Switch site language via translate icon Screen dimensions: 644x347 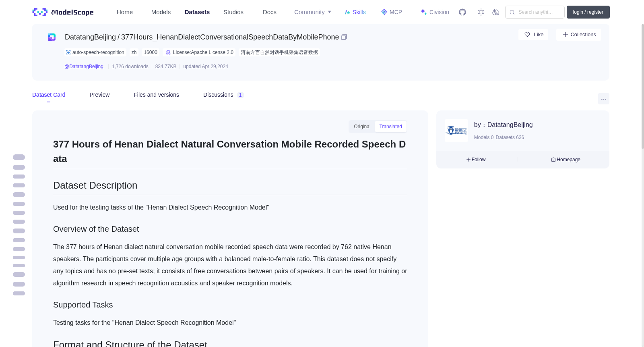495,12
